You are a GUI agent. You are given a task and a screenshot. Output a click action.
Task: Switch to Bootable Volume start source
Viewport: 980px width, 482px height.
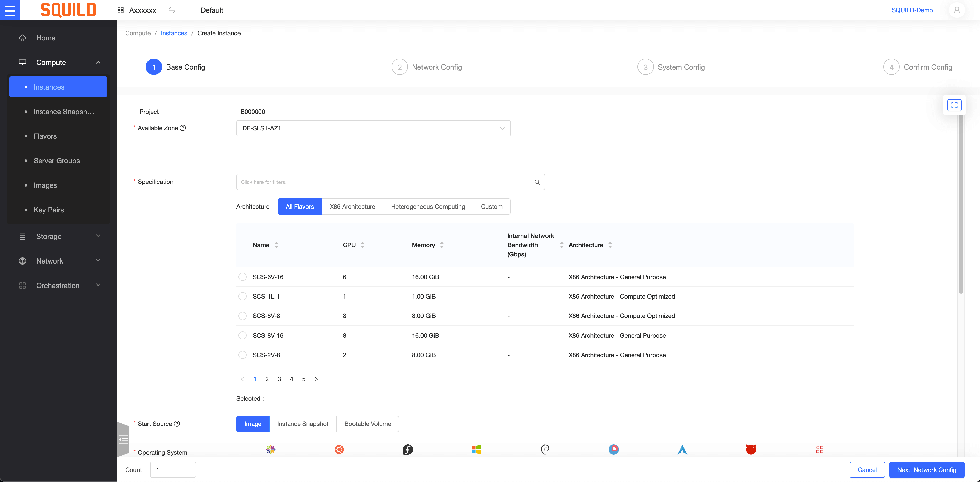point(368,424)
